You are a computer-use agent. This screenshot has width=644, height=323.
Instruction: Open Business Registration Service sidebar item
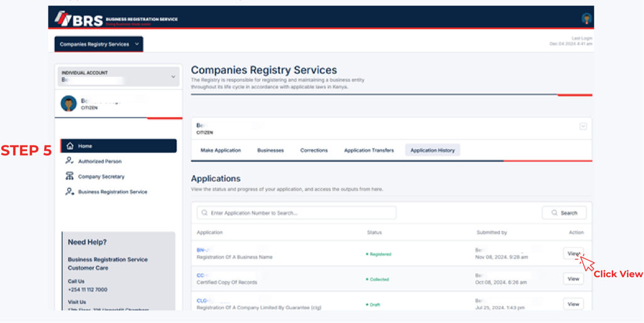click(113, 192)
